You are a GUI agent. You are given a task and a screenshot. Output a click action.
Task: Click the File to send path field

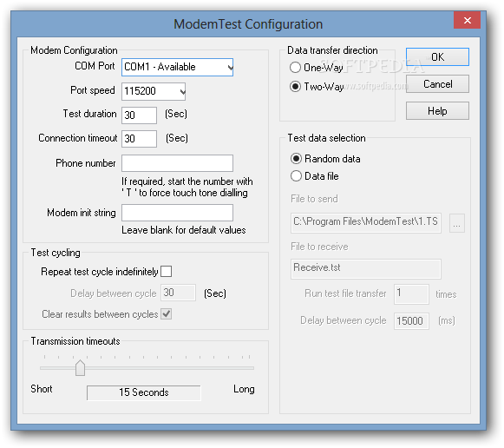pos(366,222)
